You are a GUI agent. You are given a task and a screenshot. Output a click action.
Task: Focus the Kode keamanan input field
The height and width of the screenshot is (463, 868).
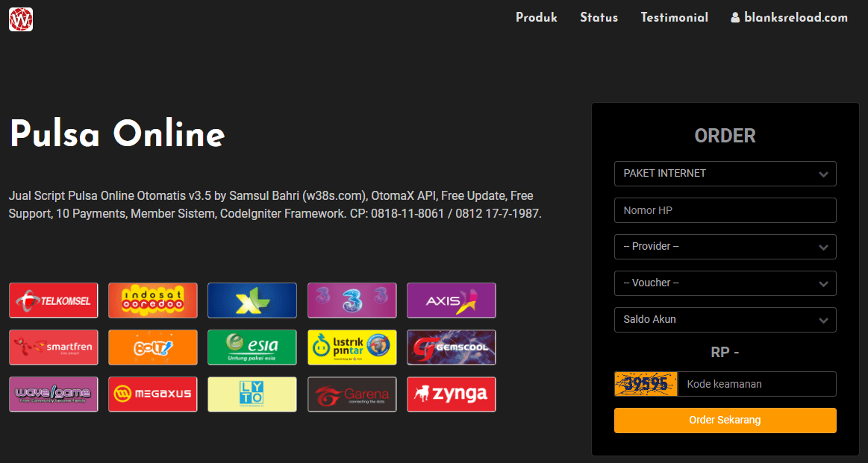pos(757,384)
